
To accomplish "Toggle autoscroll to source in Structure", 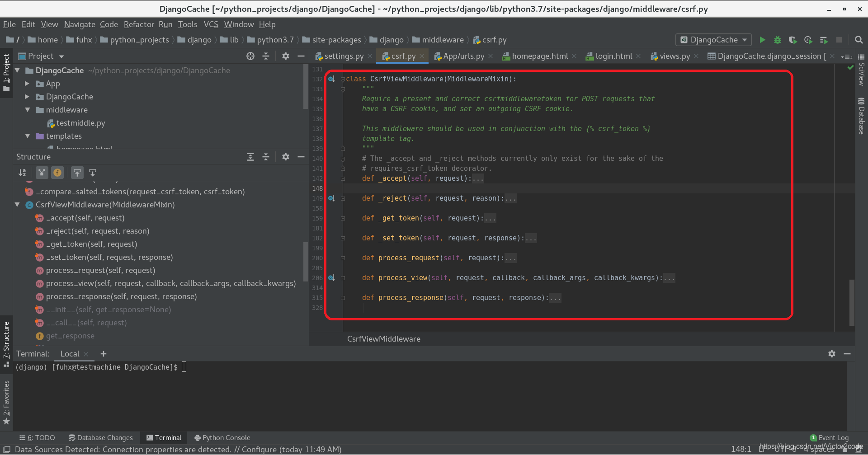I will 77,173.
